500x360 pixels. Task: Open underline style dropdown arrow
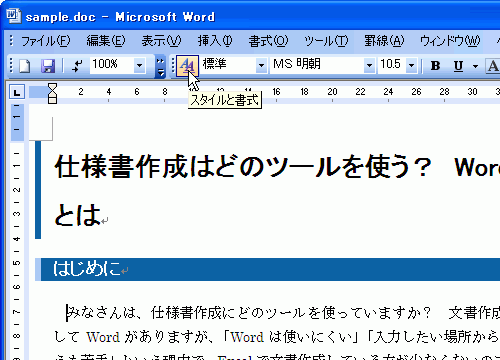tap(476, 66)
